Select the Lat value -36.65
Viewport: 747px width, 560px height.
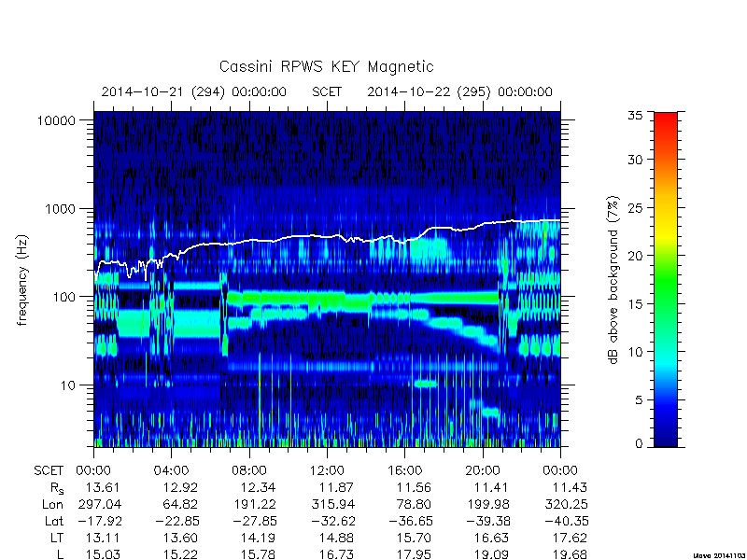coord(411,522)
